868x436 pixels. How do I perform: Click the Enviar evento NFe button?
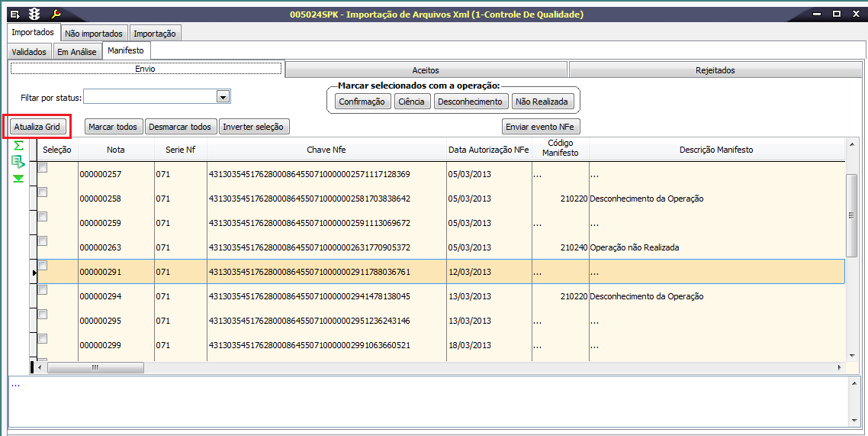(x=541, y=126)
